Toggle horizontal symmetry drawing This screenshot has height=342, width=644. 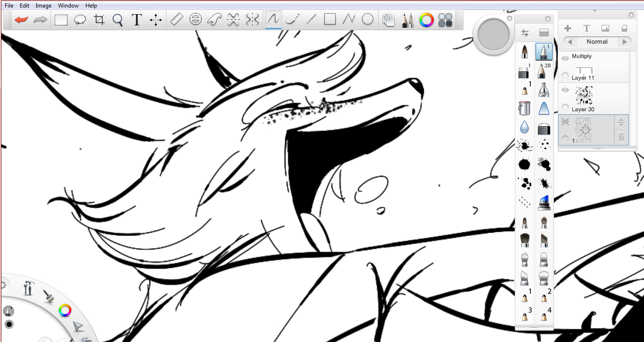(233, 20)
